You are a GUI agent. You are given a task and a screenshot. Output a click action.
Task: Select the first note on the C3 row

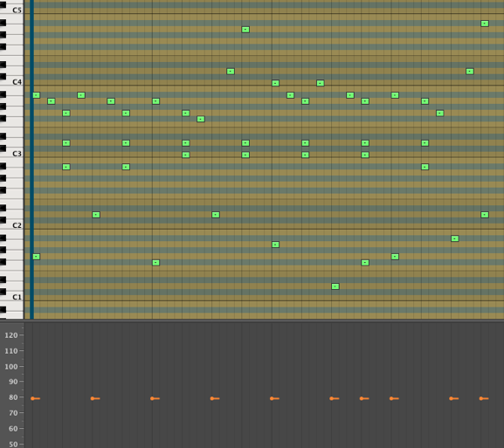(186, 155)
